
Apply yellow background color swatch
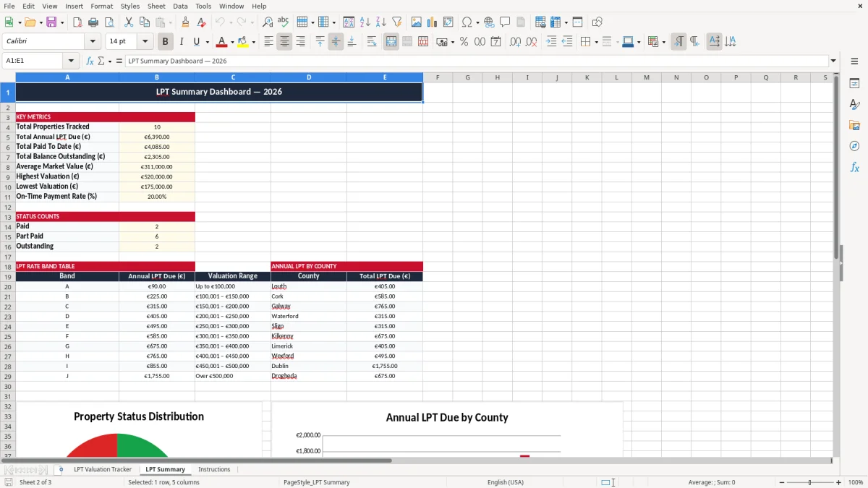pyautogui.click(x=242, y=42)
